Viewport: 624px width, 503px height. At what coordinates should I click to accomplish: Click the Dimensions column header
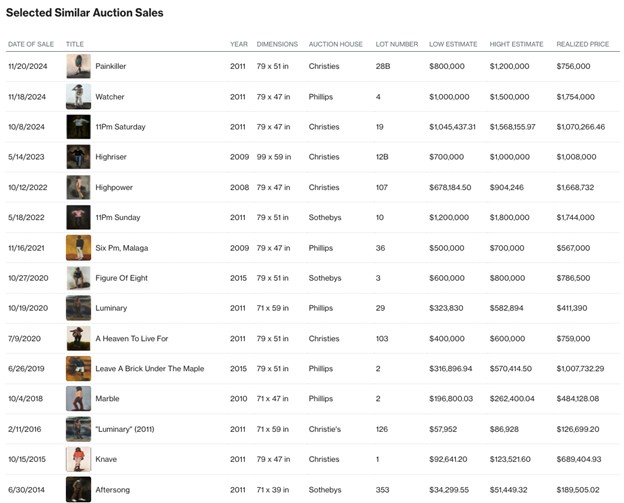coord(277,44)
